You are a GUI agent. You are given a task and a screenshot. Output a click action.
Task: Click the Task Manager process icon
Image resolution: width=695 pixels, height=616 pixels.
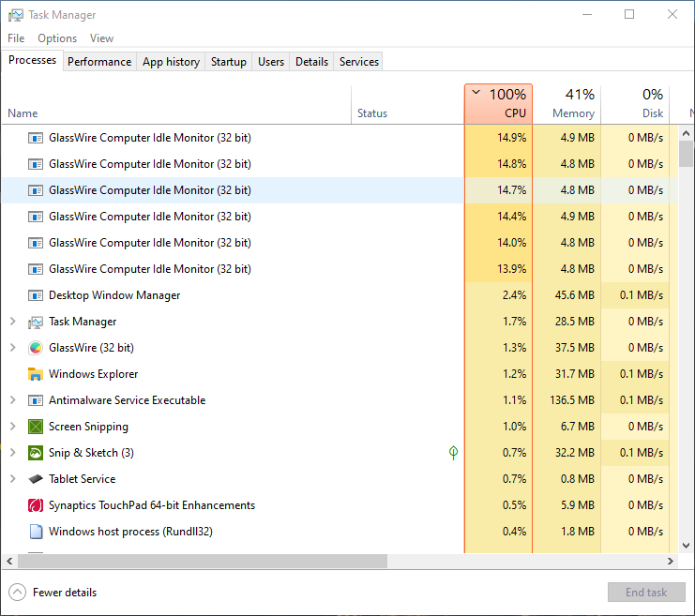[36, 322]
